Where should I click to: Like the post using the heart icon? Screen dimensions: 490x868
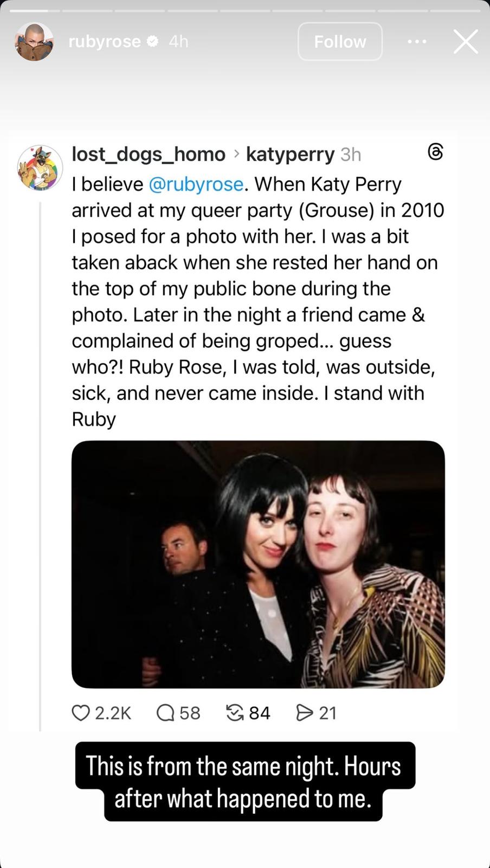(x=80, y=712)
